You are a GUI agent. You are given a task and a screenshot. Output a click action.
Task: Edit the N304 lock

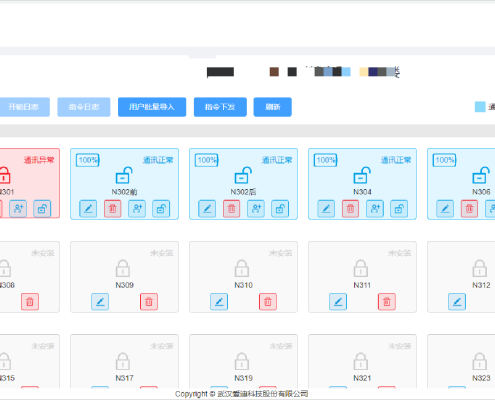[326, 209]
